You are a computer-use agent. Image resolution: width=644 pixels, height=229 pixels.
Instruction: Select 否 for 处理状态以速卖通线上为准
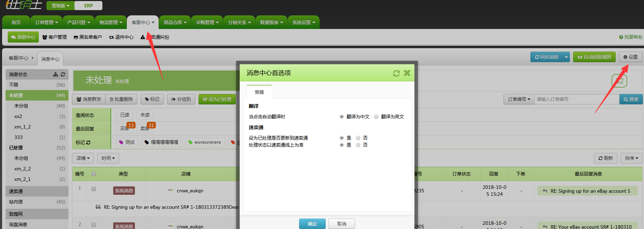(358, 145)
